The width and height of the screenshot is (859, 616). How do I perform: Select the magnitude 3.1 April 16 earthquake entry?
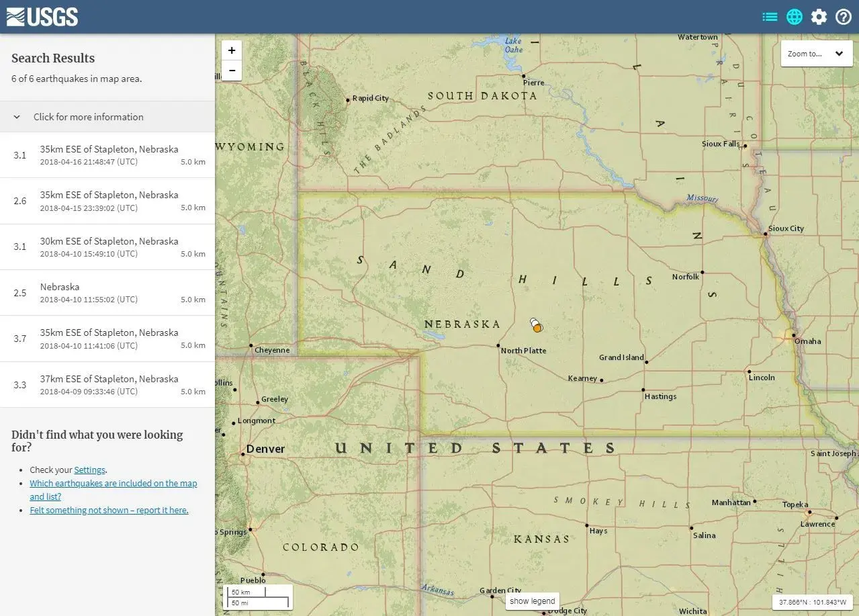point(107,155)
